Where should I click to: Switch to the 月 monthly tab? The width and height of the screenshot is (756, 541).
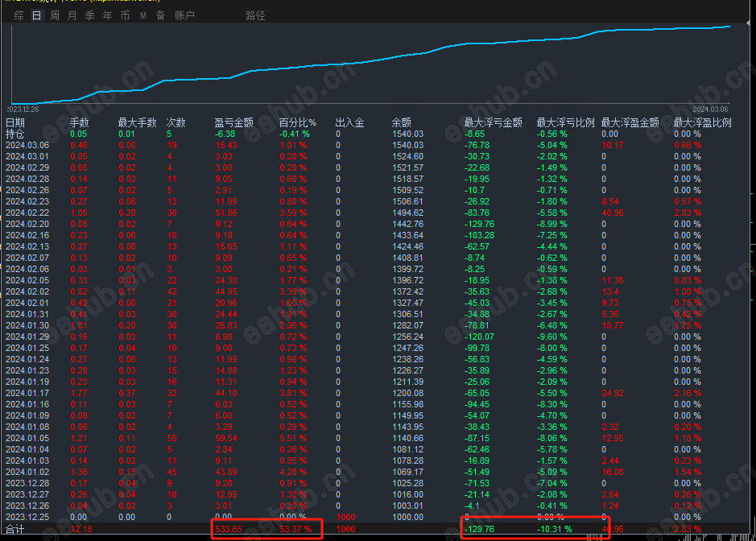point(72,15)
